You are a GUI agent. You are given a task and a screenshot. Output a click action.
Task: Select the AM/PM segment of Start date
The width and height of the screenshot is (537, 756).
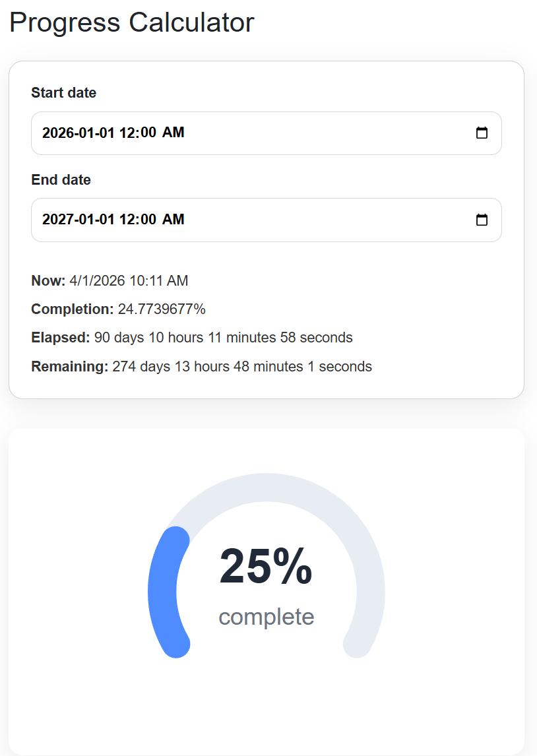tap(174, 133)
